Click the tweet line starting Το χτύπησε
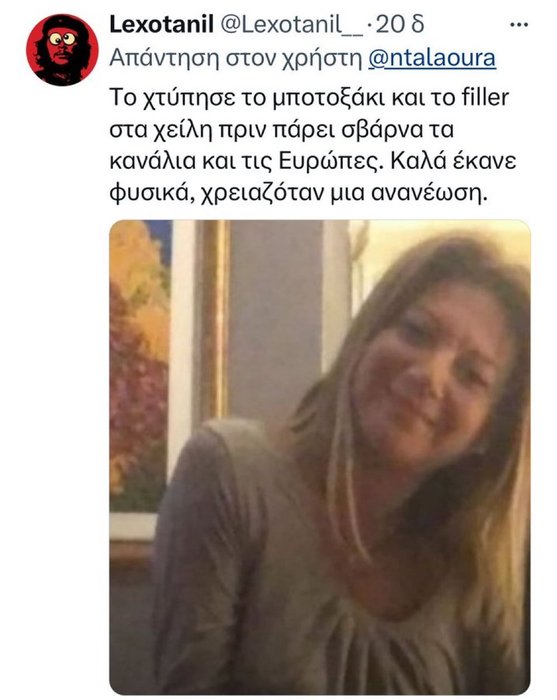Image resolution: width=557 pixels, height=700 pixels. [309, 98]
